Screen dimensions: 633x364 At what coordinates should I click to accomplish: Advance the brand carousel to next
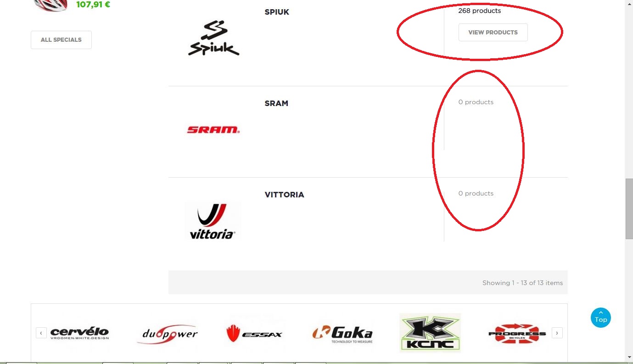(x=557, y=333)
